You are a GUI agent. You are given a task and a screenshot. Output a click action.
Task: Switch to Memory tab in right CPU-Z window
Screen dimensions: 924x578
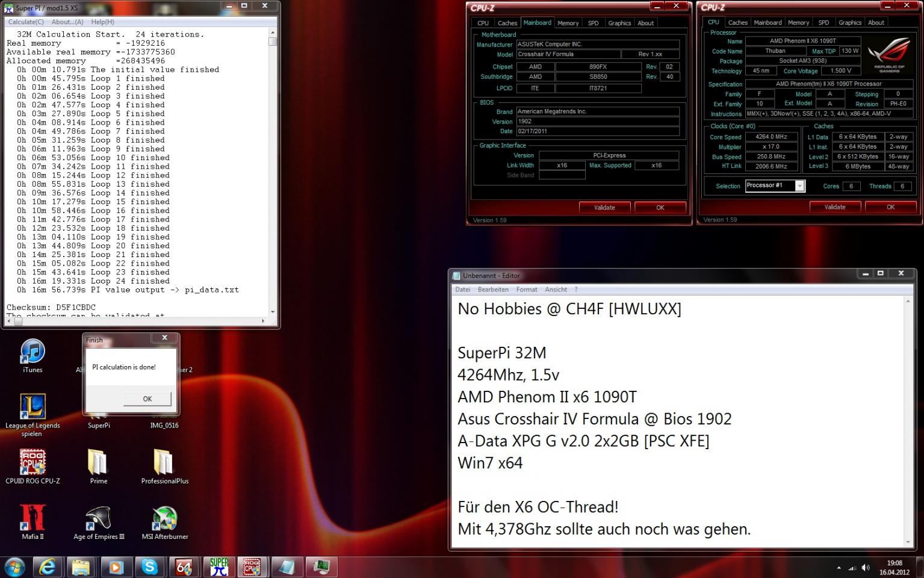coord(799,22)
